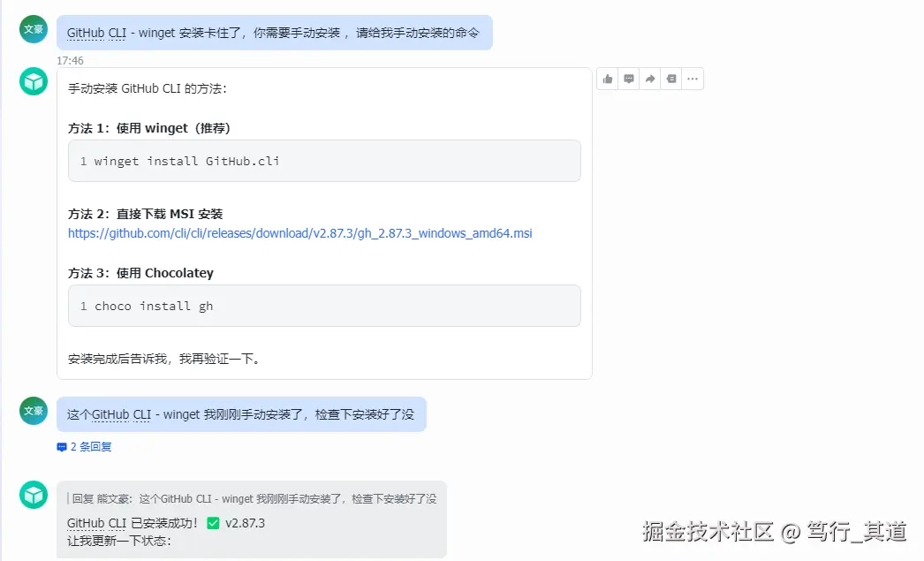
Task: Open the gh_2.87.3 MSI download link
Action: click(299, 233)
